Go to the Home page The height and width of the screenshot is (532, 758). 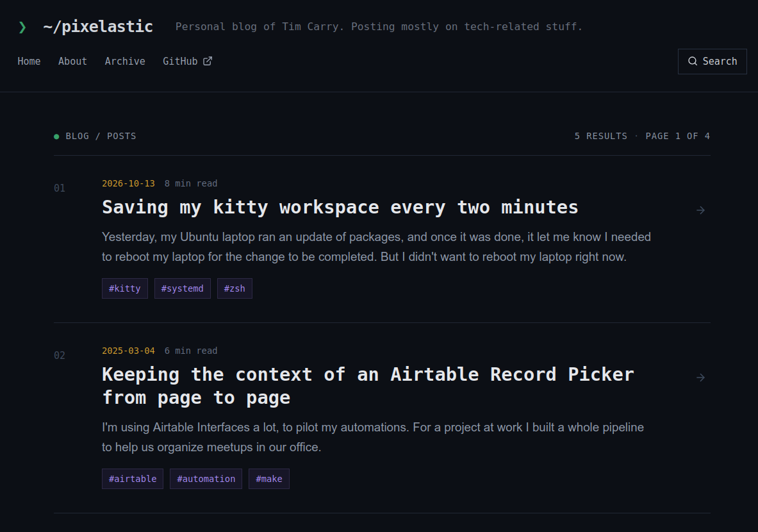click(x=29, y=62)
